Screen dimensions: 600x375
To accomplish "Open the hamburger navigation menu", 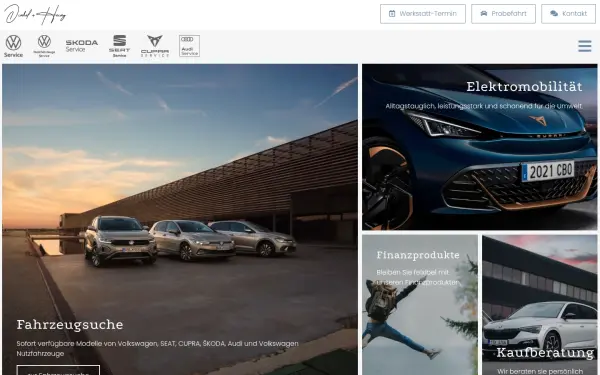I will [x=585, y=46].
